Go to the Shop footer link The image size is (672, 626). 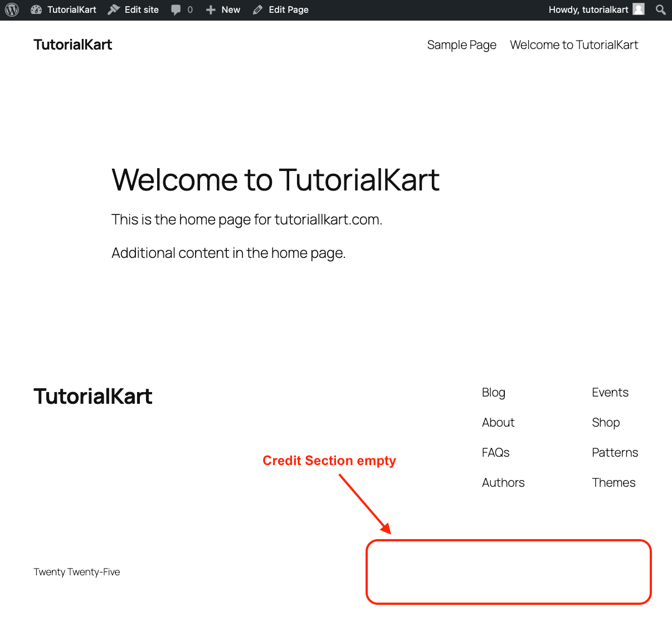606,423
